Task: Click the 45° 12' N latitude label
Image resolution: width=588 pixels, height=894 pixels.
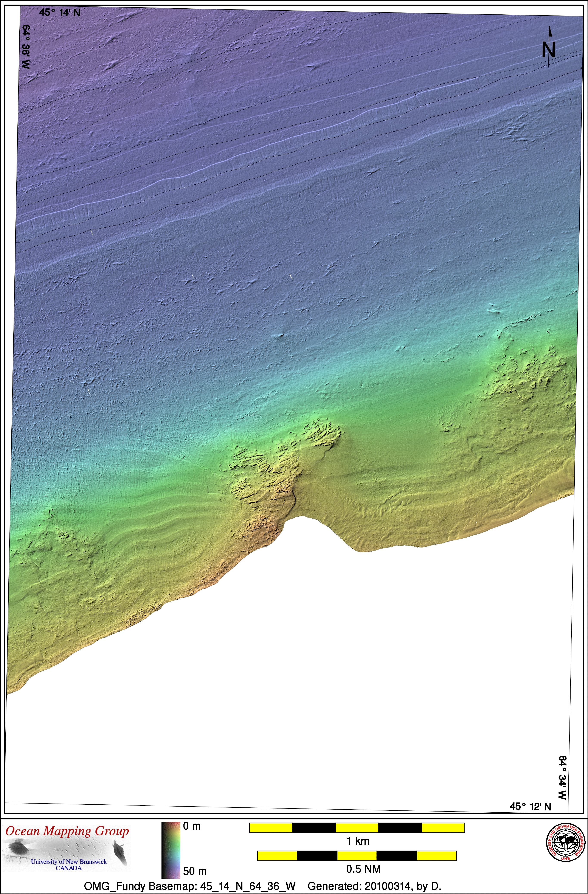Action: [x=530, y=806]
